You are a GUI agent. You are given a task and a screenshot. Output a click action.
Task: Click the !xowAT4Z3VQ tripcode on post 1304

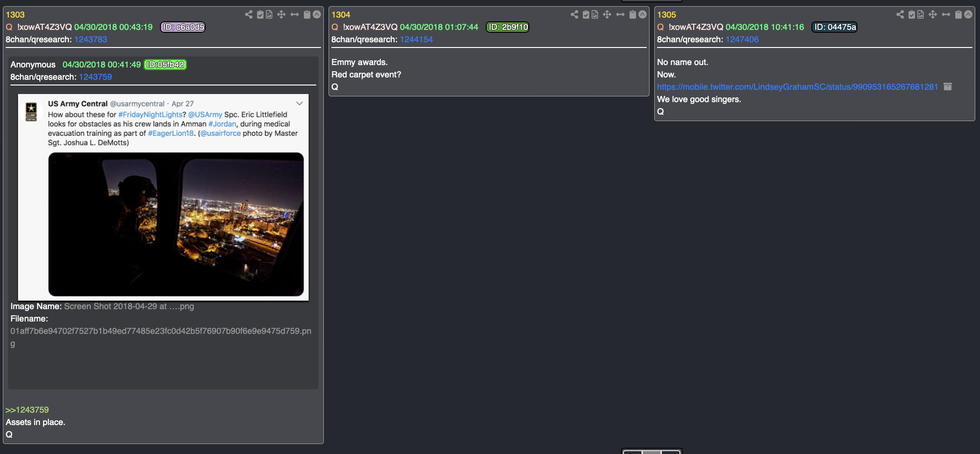[x=370, y=27]
